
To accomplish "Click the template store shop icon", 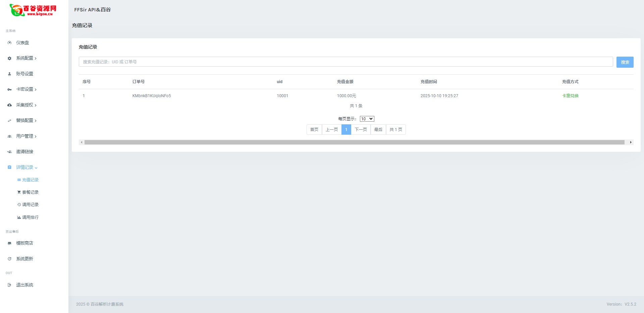I will [9, 243].
